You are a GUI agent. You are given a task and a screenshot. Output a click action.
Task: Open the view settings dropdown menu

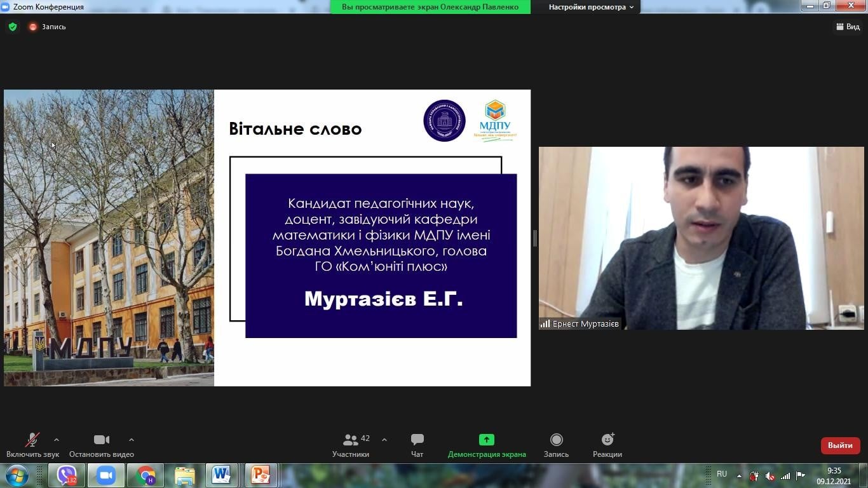click(591, 7)
